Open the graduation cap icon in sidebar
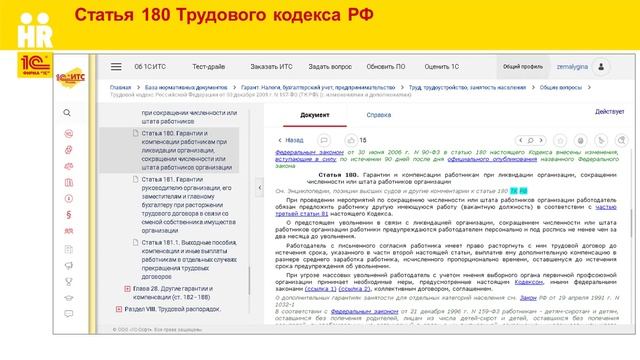 (69, 298)
